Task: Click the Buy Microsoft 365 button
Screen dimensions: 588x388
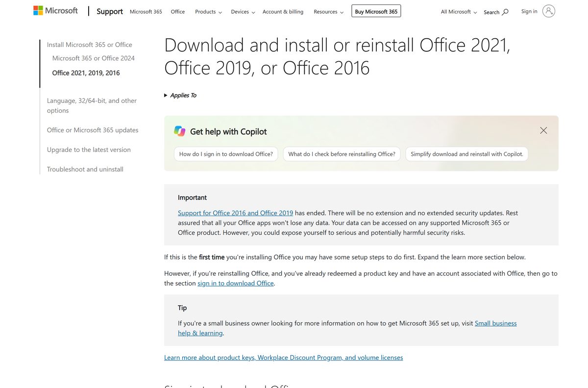Action: click(376, 11)
